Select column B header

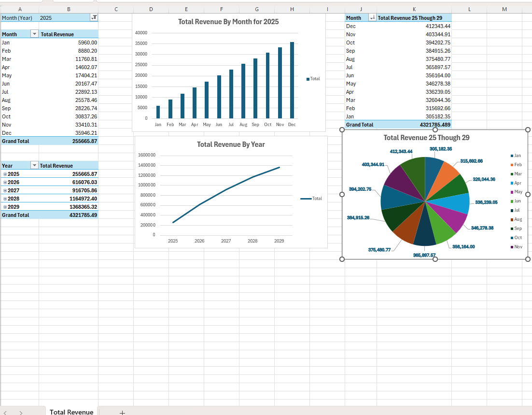click(x=69, y=9)
